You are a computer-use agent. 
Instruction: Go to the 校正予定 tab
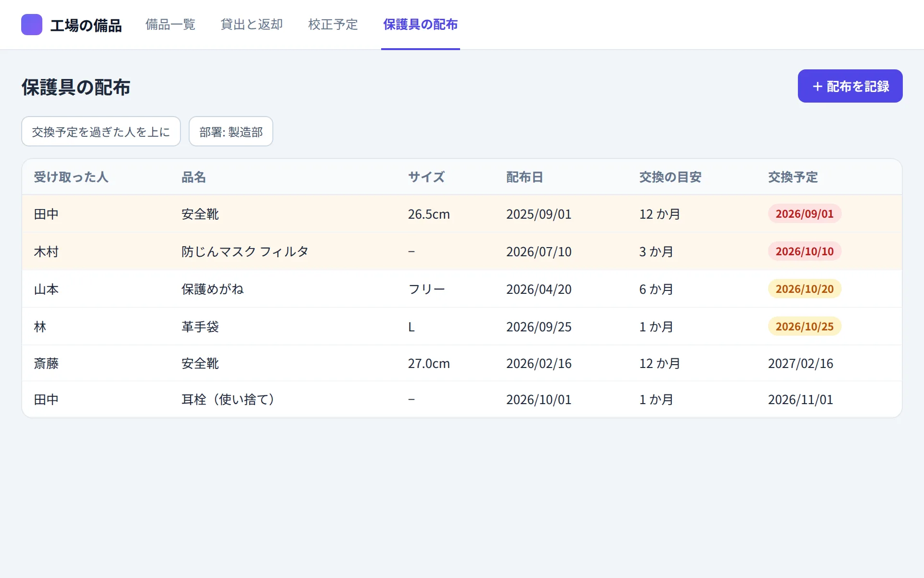pos(333,25)
